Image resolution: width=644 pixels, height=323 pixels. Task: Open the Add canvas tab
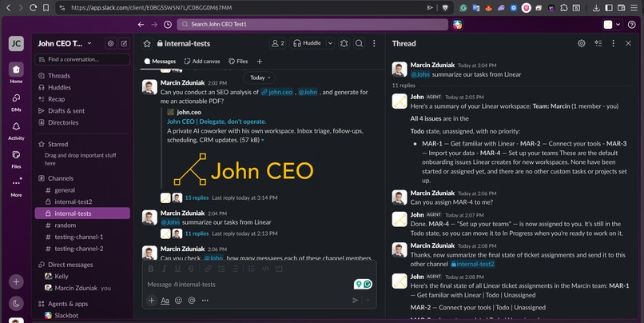202,62
